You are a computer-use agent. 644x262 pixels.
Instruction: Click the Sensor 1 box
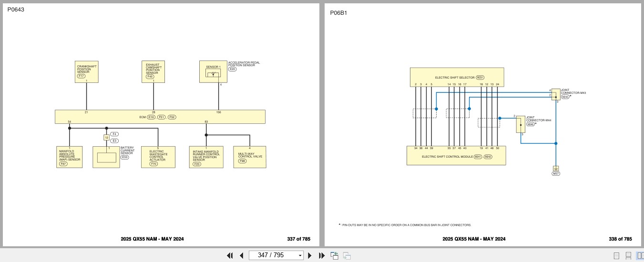click(x=214, y=71)
